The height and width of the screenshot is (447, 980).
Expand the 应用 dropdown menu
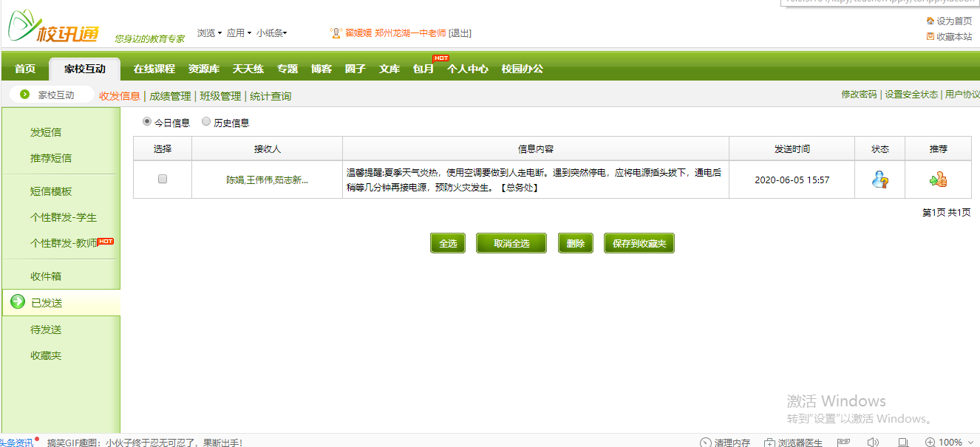point(239,33)
